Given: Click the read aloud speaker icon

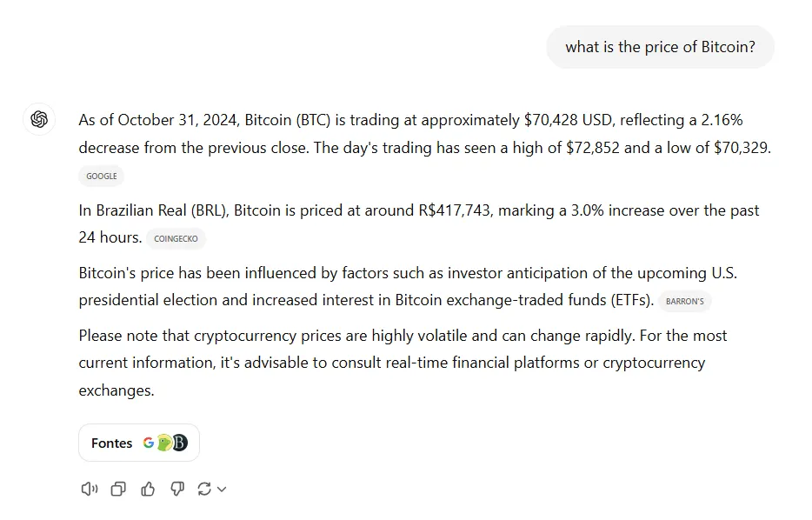Looking at the screenshot, I should [89, 490].
